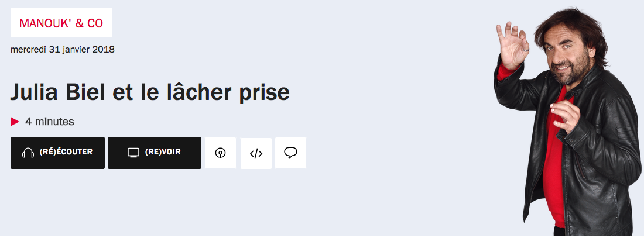The width and height of the screenshot is (644, 238).
Task: Click the 4 minutes duration text
Action: (50, 122)
